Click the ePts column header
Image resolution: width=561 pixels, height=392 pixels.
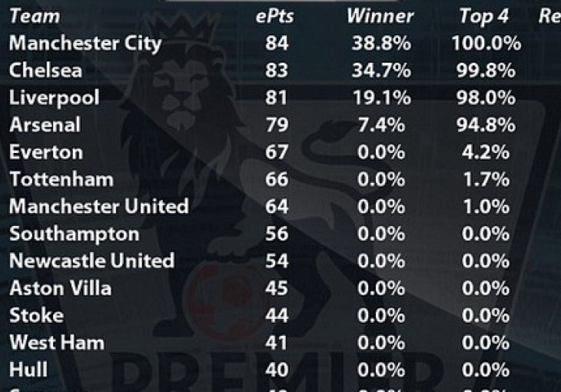(275, 16)
